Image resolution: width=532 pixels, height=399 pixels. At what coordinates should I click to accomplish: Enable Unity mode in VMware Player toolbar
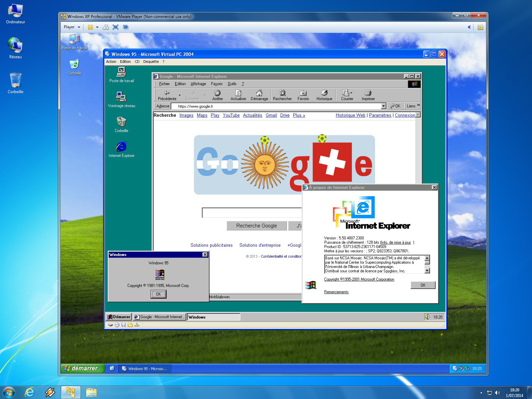coord(126,27)
